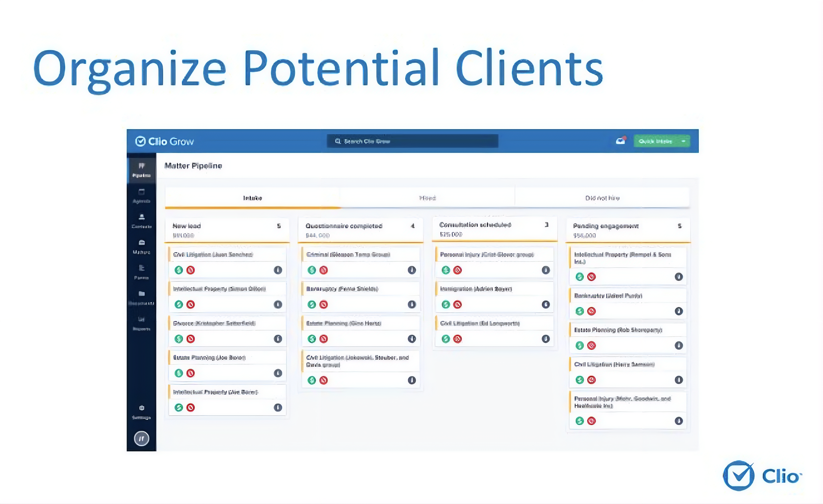The height and width of the screenshot is (504, 823).
Task: Mark Questionnaire completed Civil Litigation card not hired
Action: (x=324, y=380)
